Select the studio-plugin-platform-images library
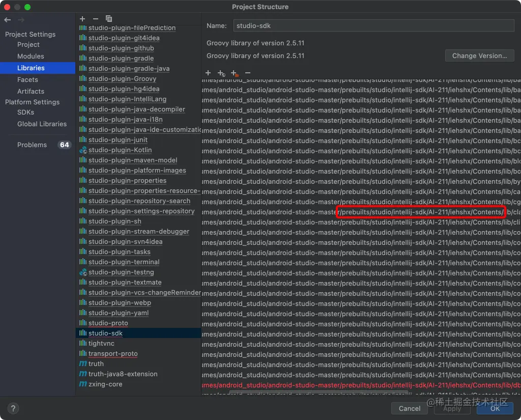The height and width of the screenshot is (420, 521). [x=137, y=170]
